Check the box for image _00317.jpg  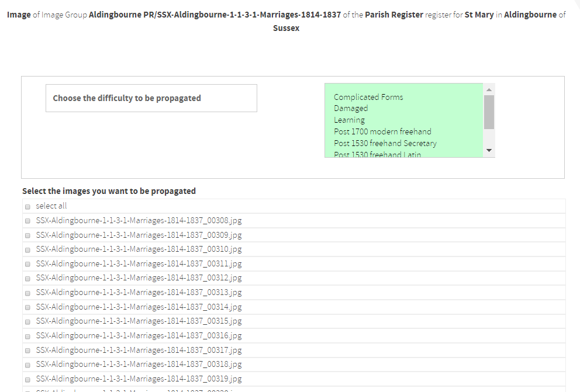point(27,351)
